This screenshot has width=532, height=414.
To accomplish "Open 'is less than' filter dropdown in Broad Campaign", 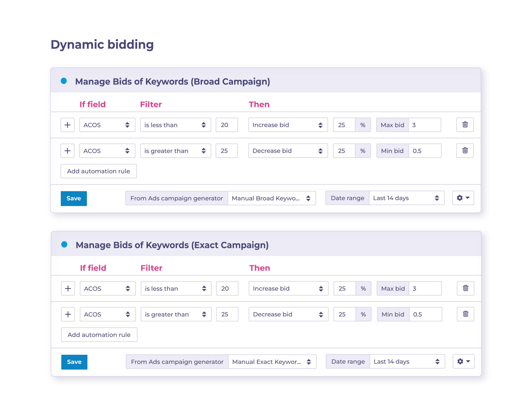I will click(x=176, y=125).
